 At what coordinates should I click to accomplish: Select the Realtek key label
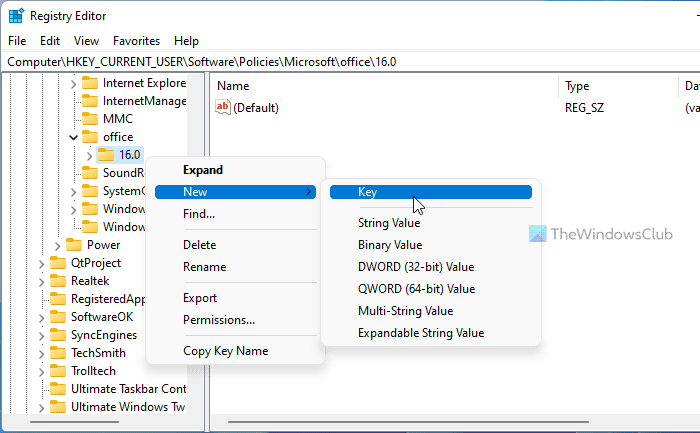[90, 281]
